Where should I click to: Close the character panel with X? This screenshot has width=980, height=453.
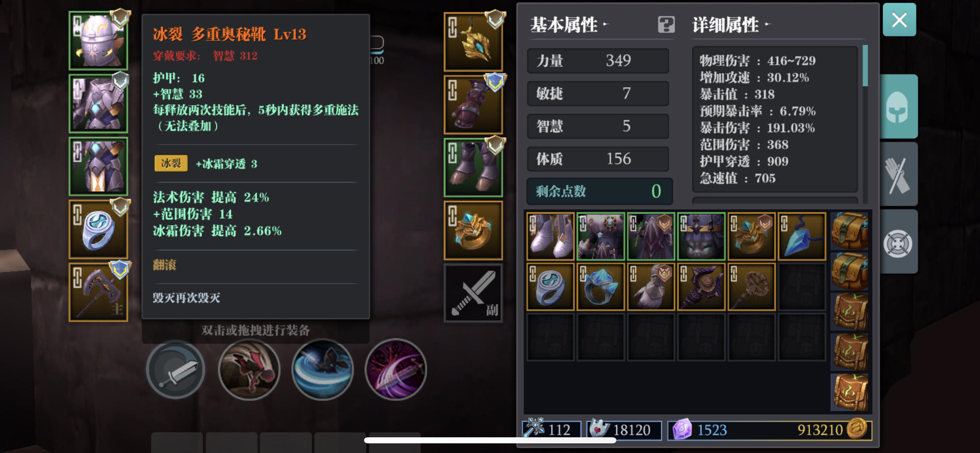point(899,20)
